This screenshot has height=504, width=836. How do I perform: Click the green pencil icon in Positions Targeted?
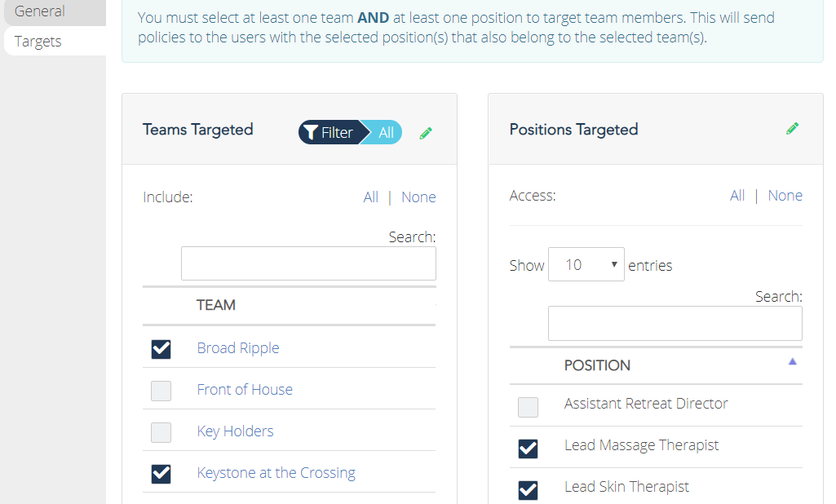coord(792,129)
